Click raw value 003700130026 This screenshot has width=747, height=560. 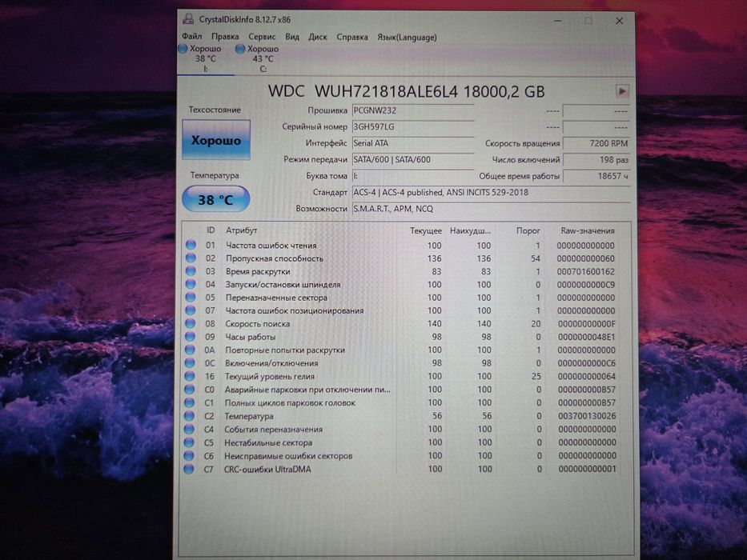(587, 416)
